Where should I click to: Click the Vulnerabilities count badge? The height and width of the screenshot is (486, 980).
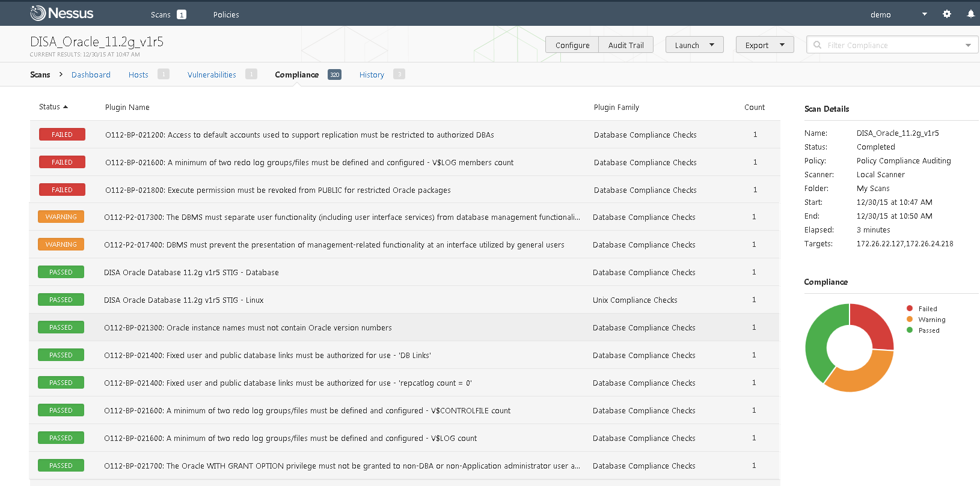(x=251, y=74)
